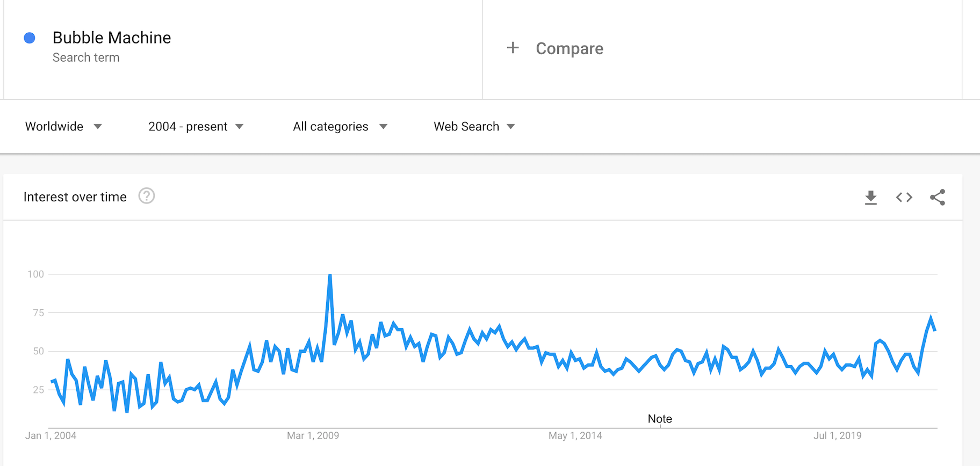Click the Mar 1, 2009 axis label
980x466 pixels.
[313, 435]
